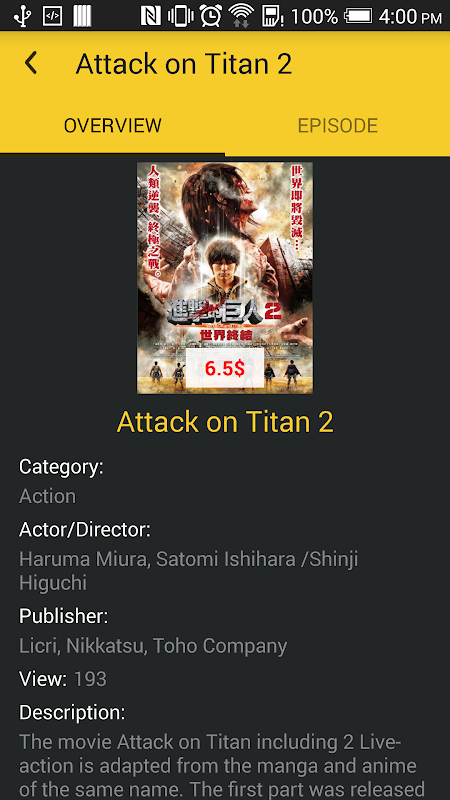Image resolution: width=450 pixels, height=800 pixels.
Task: Tap the 4:00 PM clock
Action: pyautogui.click(x=410, y=16)
